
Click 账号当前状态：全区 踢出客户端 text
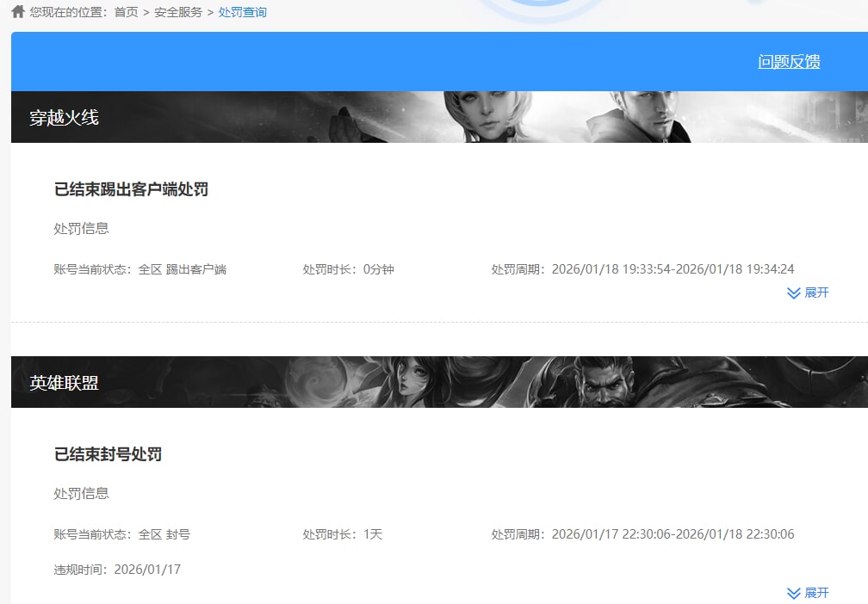tap(140, 269)
